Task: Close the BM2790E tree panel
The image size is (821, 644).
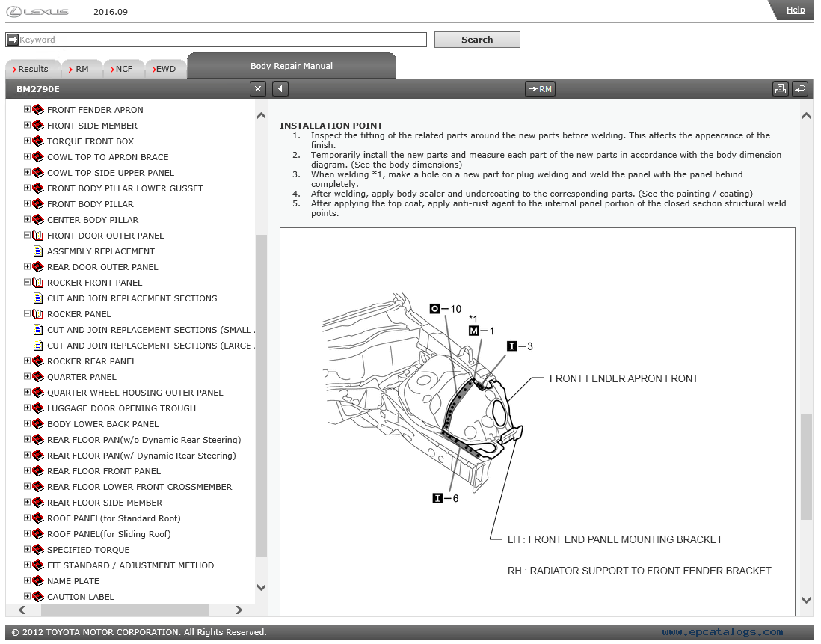Action: 258,89
